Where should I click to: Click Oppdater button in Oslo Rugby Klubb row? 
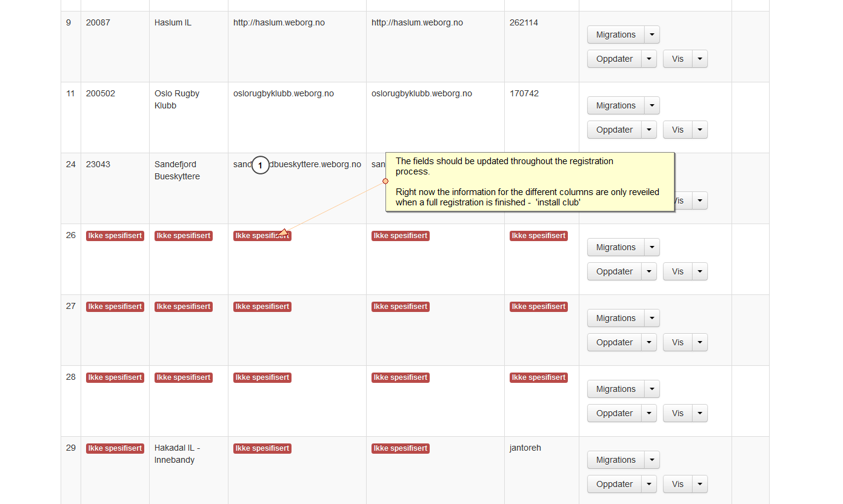coord(614,130)
